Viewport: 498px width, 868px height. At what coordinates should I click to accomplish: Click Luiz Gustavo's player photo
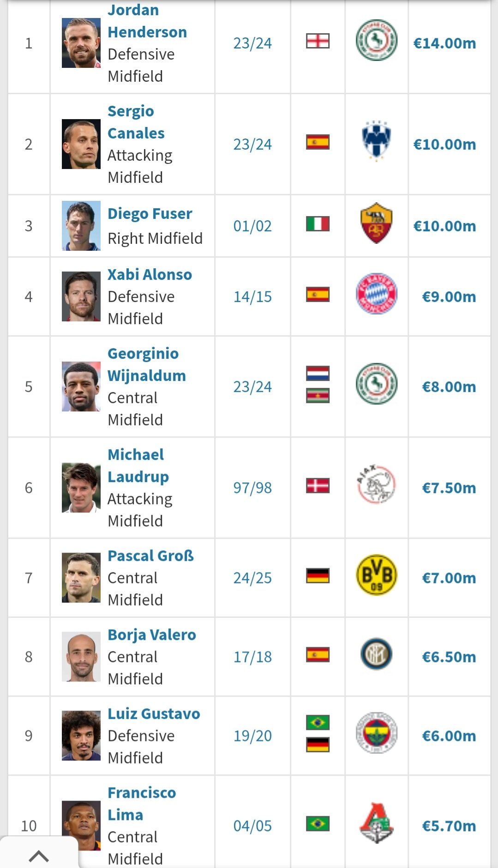pos(81,735)
